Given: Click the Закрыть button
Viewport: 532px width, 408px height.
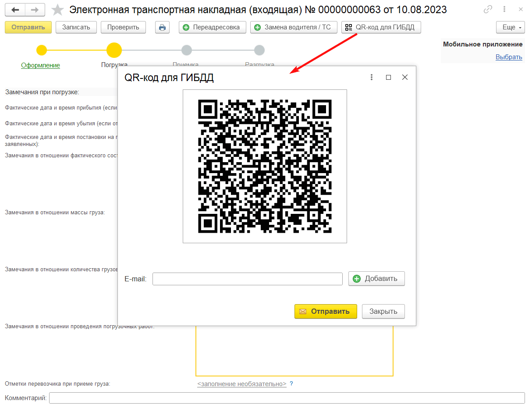Looking at the screenshot, I should click(x=383, y=312).
